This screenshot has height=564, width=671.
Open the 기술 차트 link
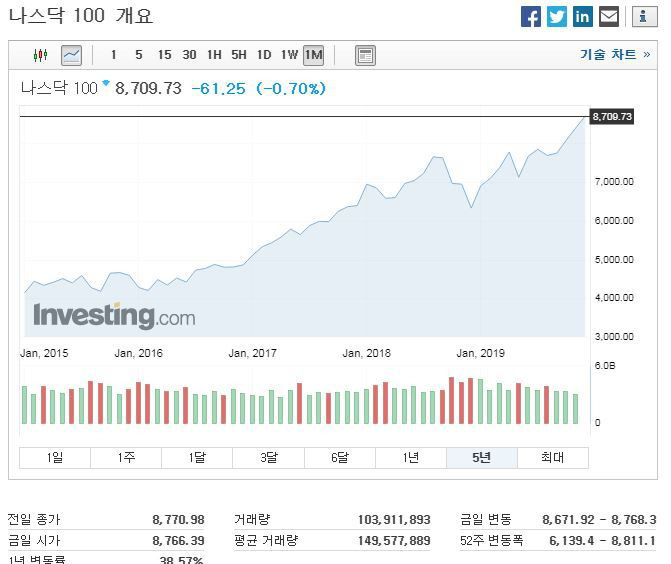point(615,54)
